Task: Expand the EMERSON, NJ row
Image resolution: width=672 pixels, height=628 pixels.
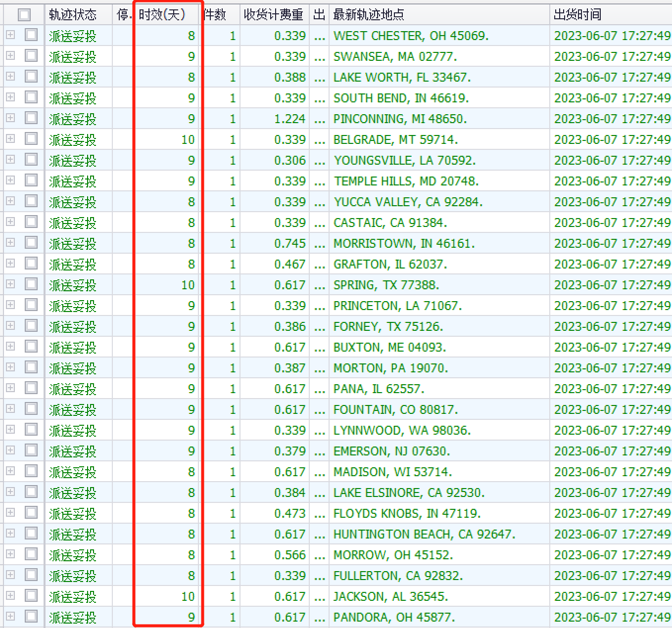Action: [10, 450]
